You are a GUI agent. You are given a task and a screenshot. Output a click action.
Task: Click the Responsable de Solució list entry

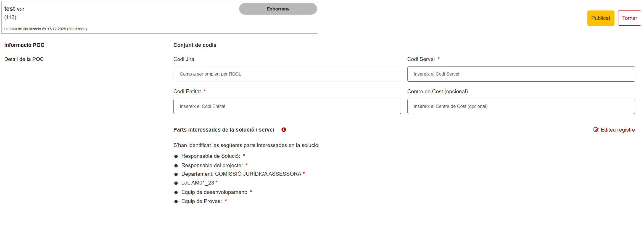(x=210, y=156)
